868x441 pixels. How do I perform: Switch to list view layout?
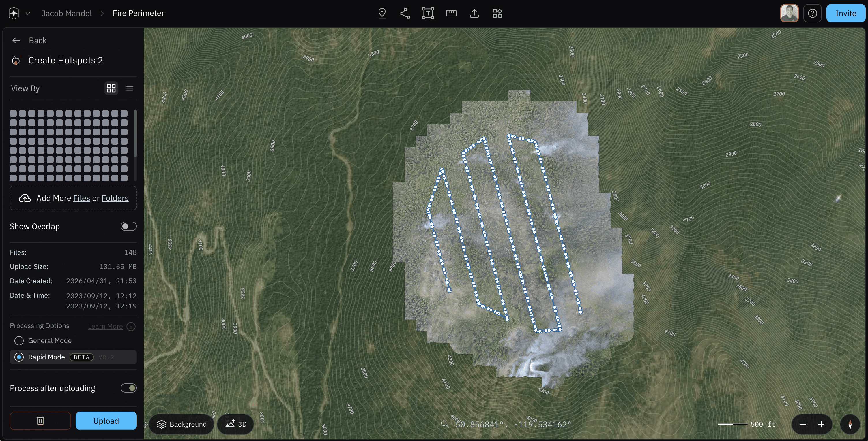(129, 88)
